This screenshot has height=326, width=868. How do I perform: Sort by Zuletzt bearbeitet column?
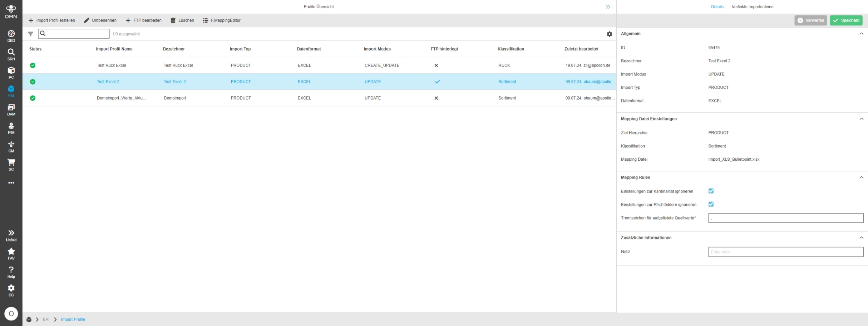[581, 49]
